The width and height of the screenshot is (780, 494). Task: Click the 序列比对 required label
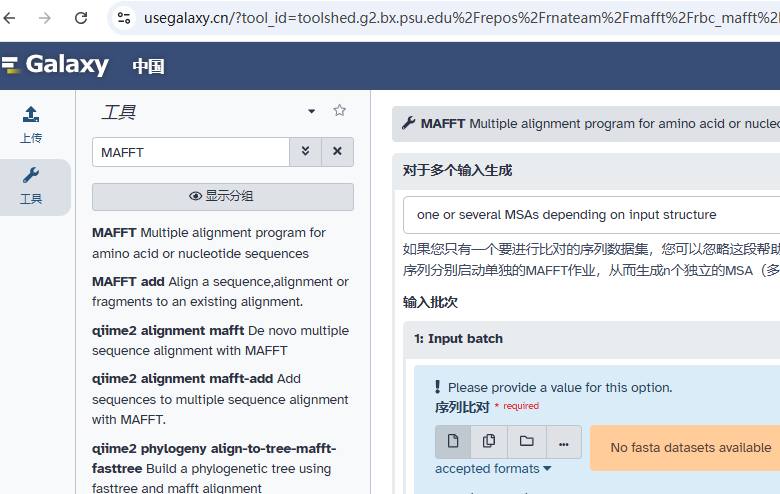[462, 407]
